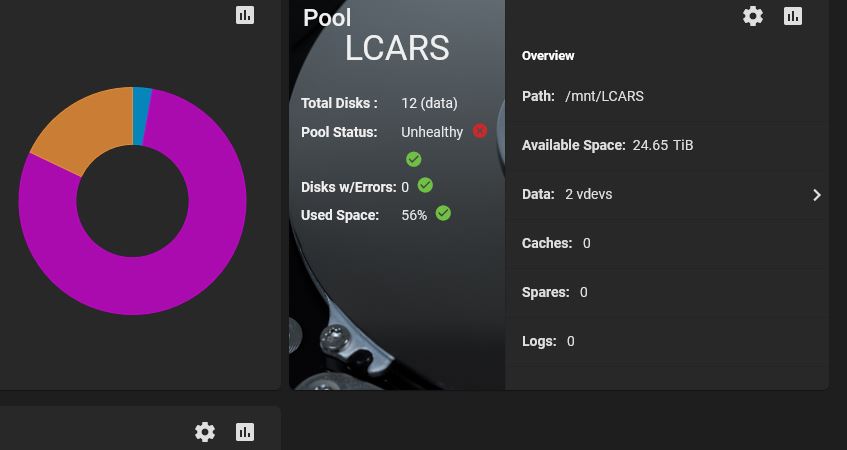Expand the Data 2 vdevs chevron arrow

click(x=817, y=195)
